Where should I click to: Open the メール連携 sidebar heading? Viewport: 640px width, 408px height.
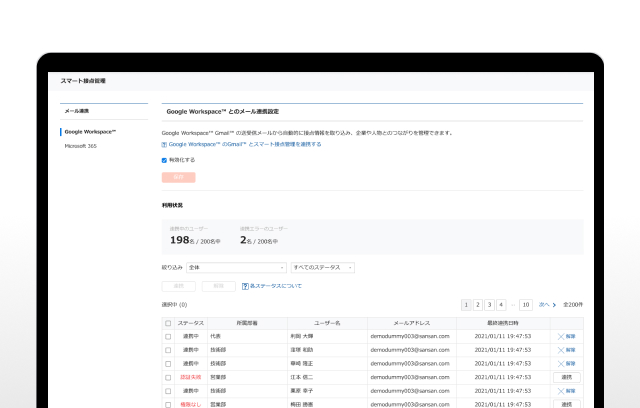[x=77, y=111]
